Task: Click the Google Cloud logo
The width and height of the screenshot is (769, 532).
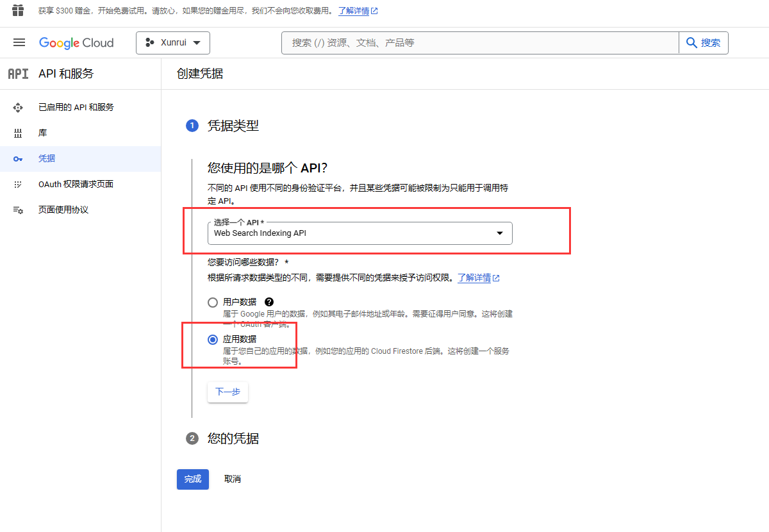Action: pos(76,43)
